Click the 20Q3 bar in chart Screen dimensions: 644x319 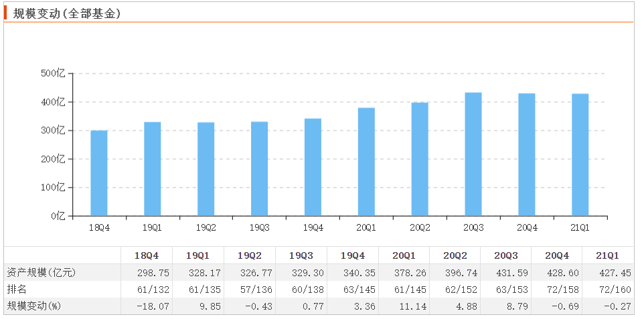473,154
